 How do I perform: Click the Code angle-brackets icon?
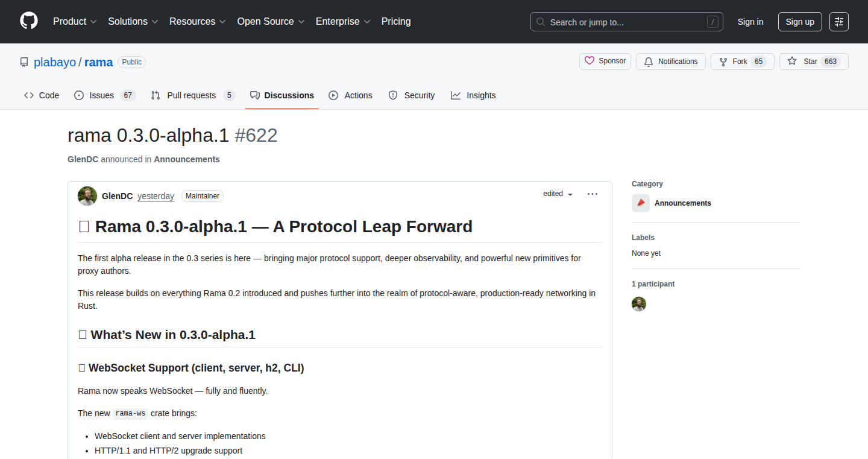pos(29,95)
